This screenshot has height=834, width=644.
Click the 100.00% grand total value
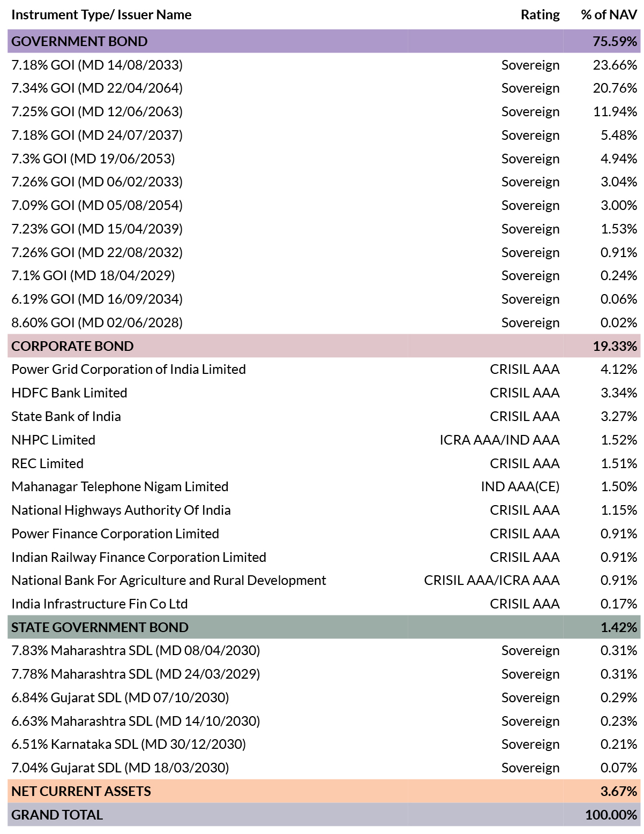coord(611,815)
